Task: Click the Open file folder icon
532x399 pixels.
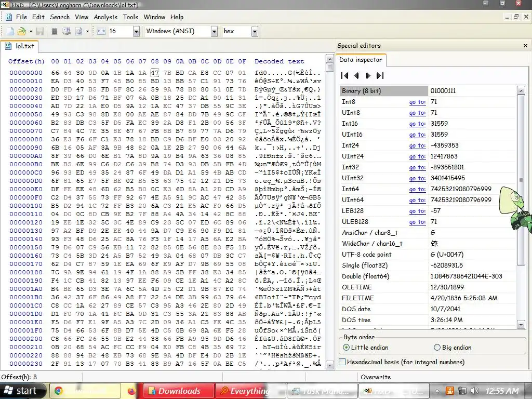Action: coord(21,31)
